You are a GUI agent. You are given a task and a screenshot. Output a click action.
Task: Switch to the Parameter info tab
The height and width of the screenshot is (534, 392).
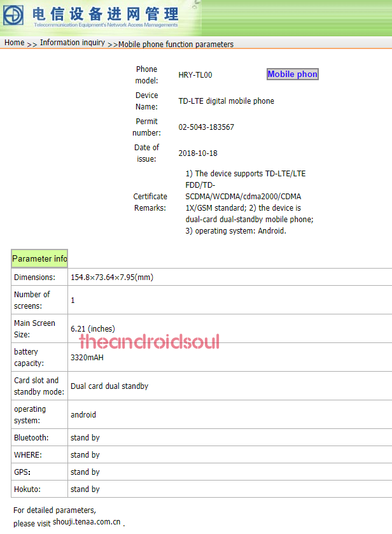tap(39, 258)
